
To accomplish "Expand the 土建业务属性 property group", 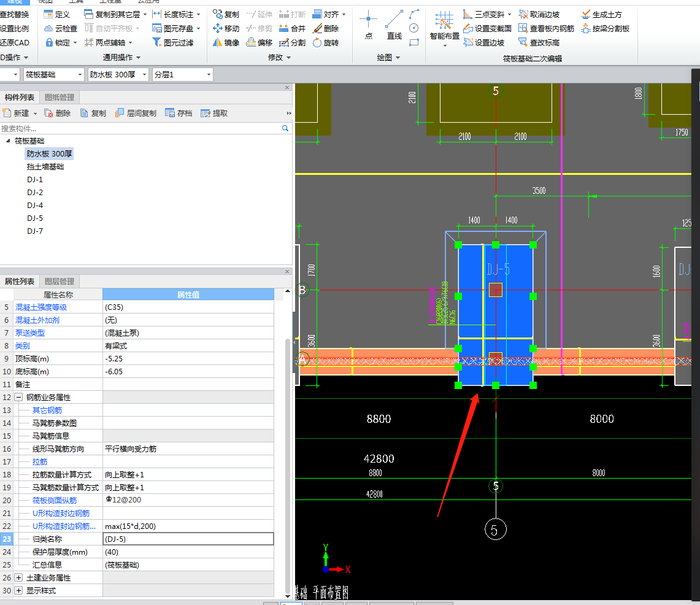I will point(18,577).
